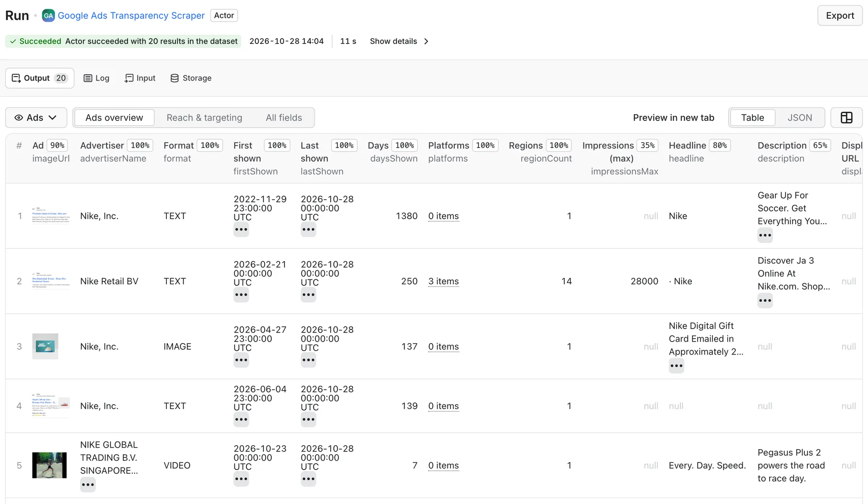Open video ad thumbnail in row 5
This screenshot has width=868, height=504.
(x=49, y=465)
